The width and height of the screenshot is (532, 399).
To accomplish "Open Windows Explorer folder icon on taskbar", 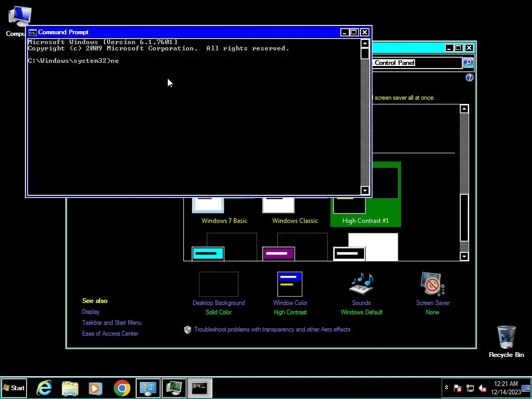I will pos(70,388).
